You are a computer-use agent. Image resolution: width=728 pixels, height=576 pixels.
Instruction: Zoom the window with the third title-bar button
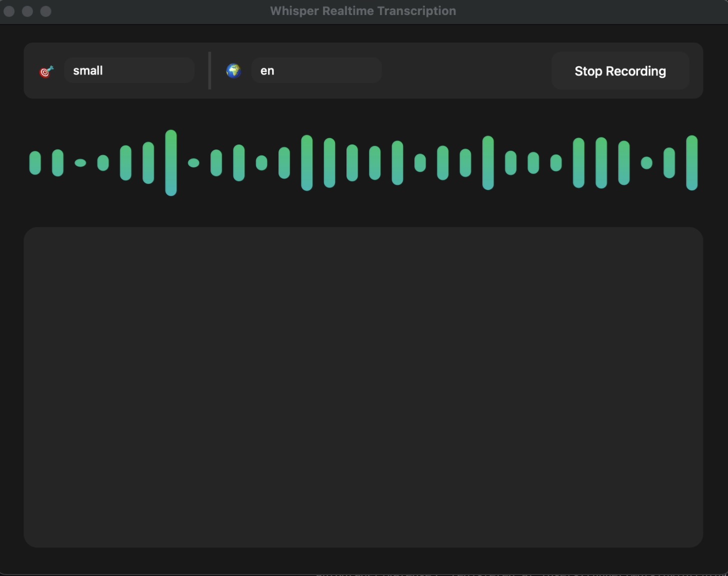45,11
